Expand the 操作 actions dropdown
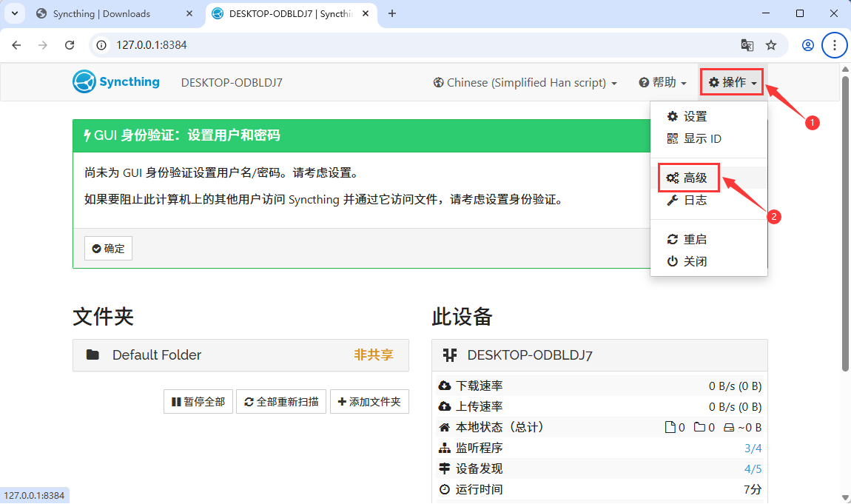 (x=732, y=82)
